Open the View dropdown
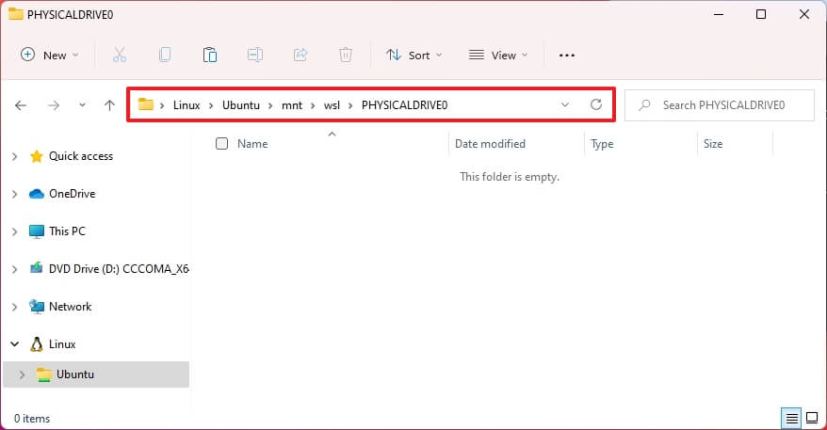Image resolution: width=827 pixels, height=430 pixels. [x=498, y=55]
